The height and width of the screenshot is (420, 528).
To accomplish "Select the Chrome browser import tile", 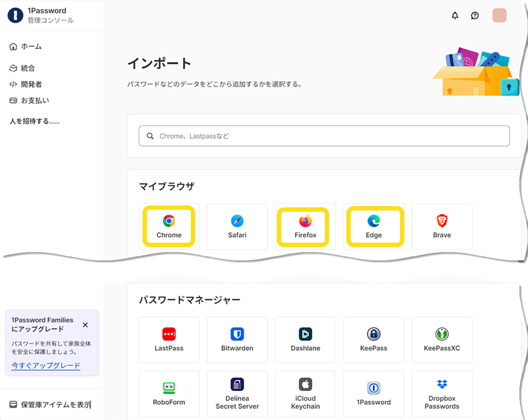I will click(x=169, y=227).
